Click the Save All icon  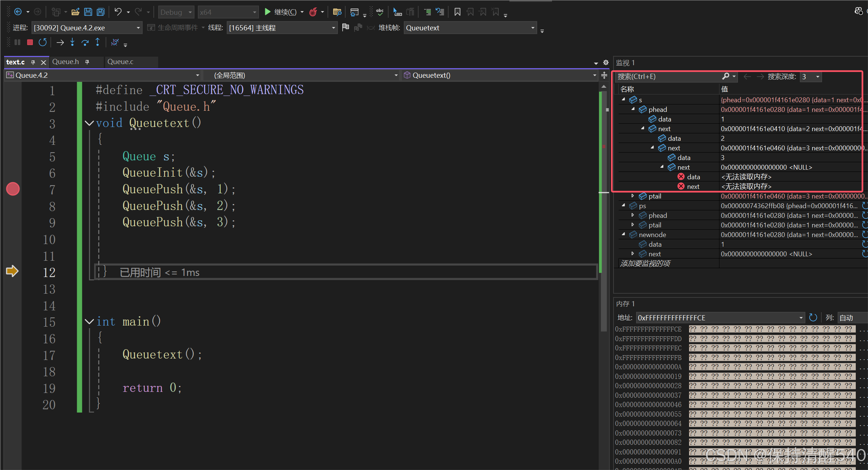coord(100,12)
